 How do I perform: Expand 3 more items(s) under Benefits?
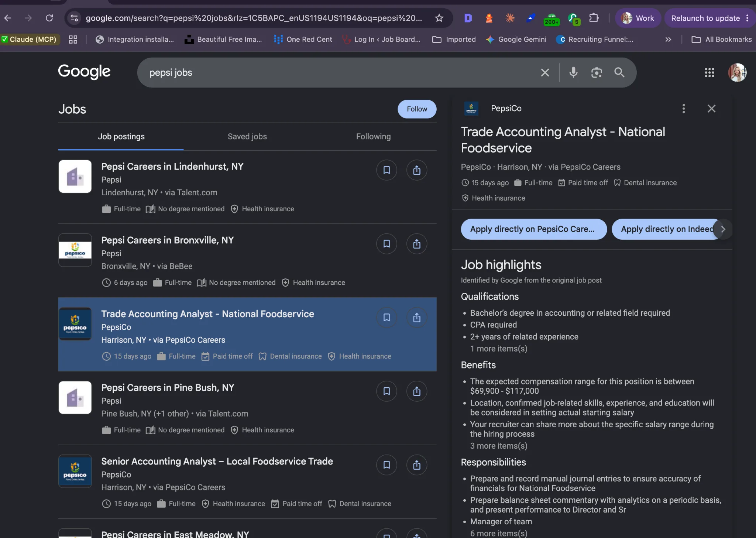(498, 446)
